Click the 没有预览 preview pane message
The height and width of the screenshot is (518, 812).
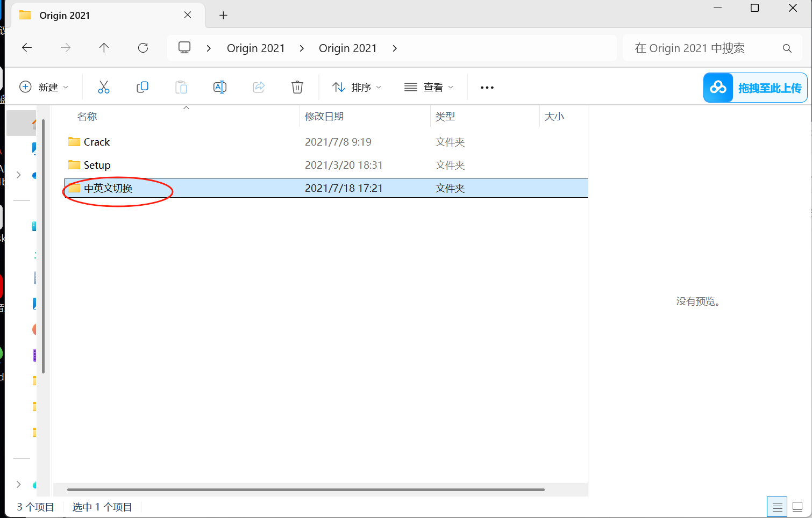point(698,301)
